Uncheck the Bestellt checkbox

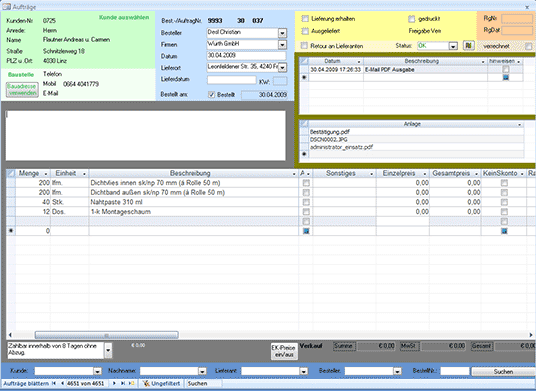212,95
